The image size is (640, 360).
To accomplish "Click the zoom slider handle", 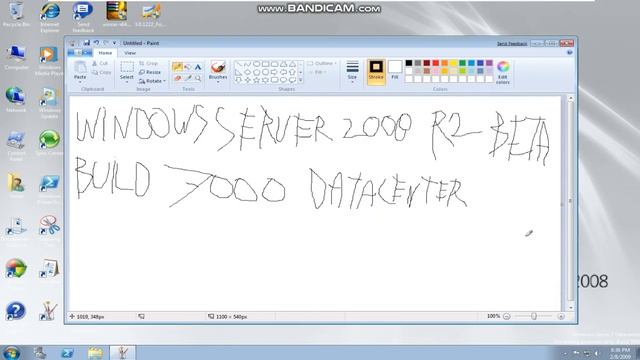I will pos(533,316).
